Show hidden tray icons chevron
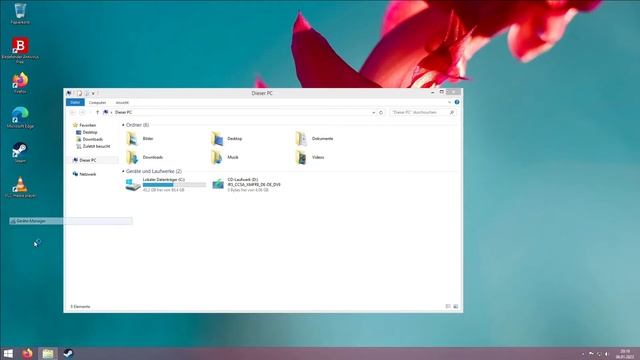This screenshot has width=640, height=360. [x=583, y=354]
